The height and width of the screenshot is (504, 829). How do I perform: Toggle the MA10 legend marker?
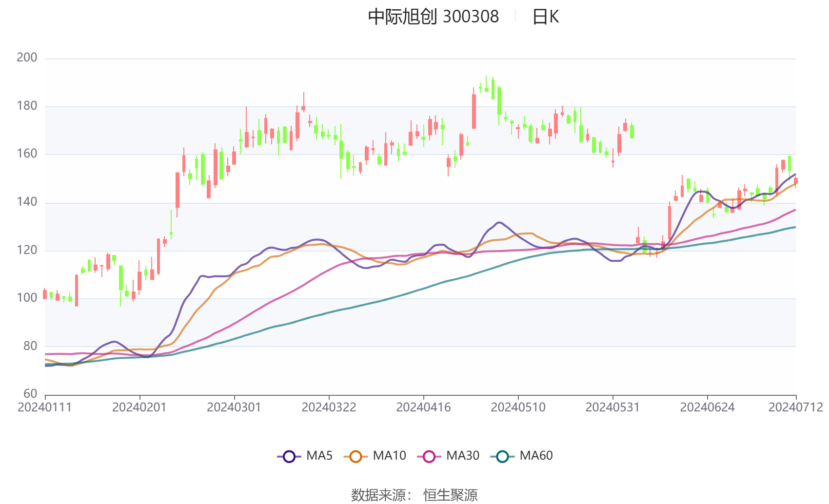pyautogui.click(x=355, y=456)
